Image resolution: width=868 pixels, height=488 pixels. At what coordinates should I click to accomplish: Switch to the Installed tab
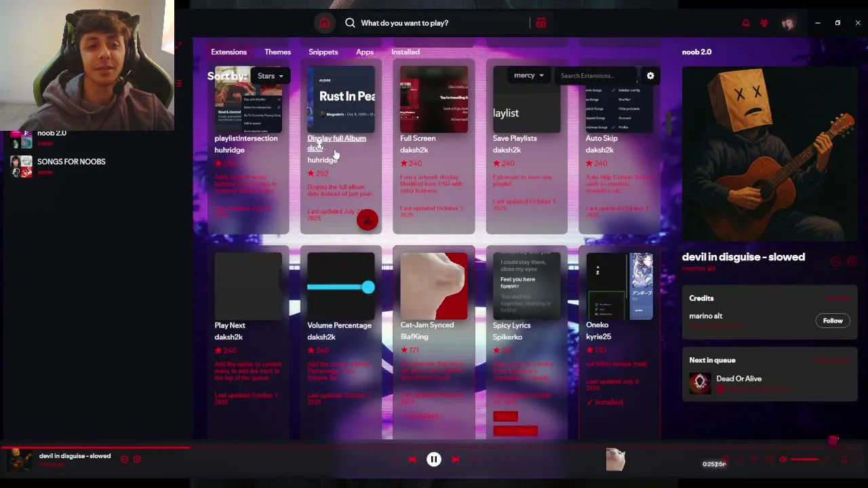406,52
